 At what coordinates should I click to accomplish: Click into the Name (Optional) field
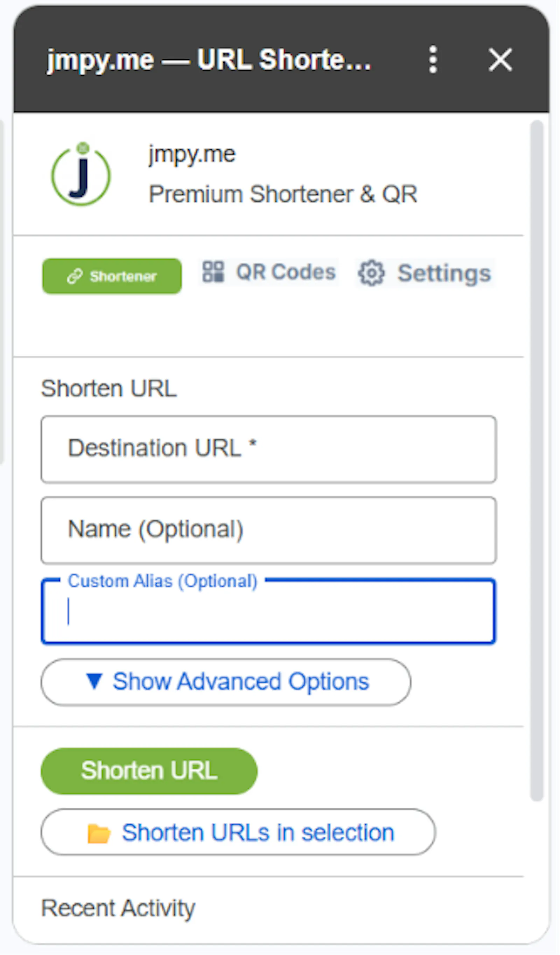269,530
